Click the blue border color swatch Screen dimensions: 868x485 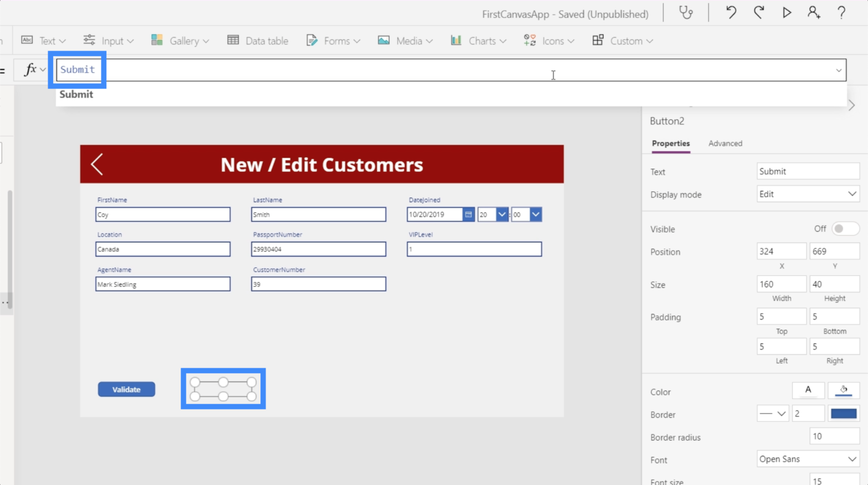844,414
